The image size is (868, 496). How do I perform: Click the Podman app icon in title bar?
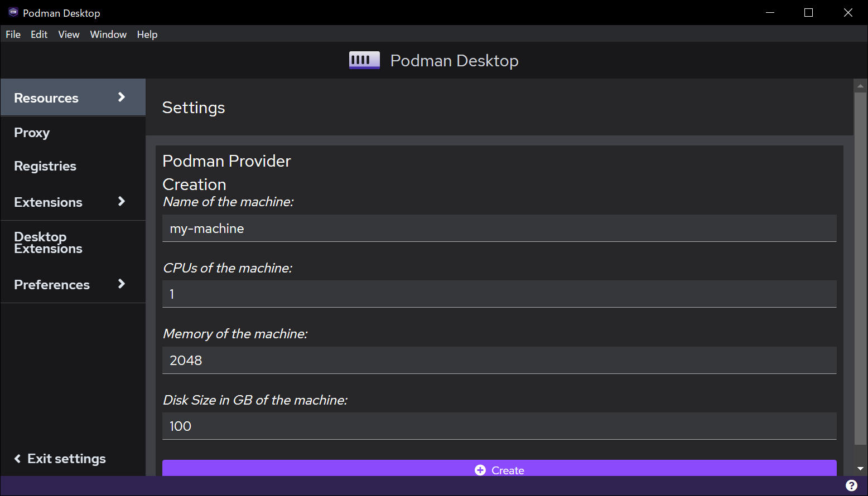pos(13,12)
